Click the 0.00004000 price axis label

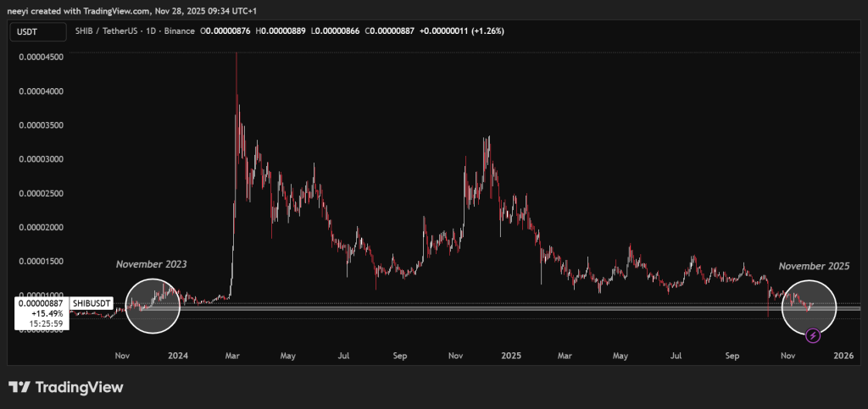41,91
